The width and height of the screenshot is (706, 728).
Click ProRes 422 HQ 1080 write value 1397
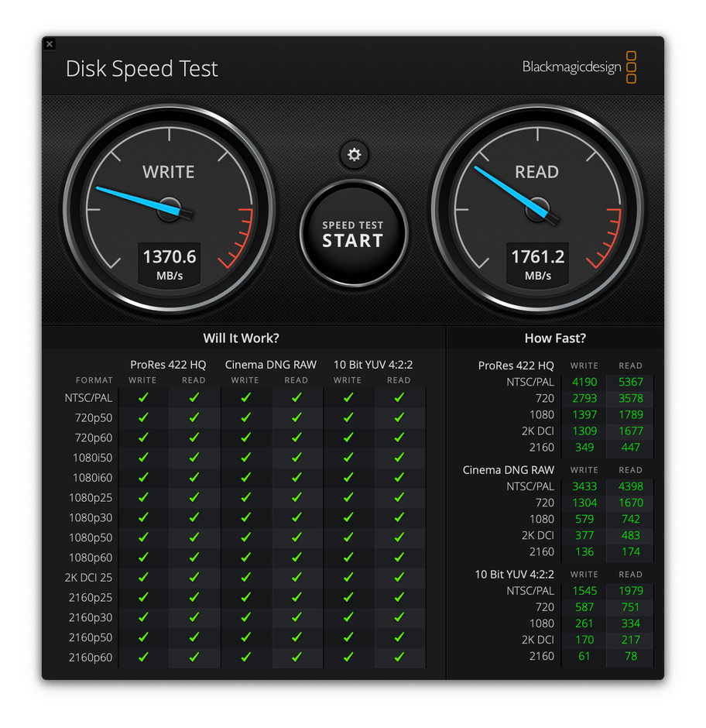[584, 414]
